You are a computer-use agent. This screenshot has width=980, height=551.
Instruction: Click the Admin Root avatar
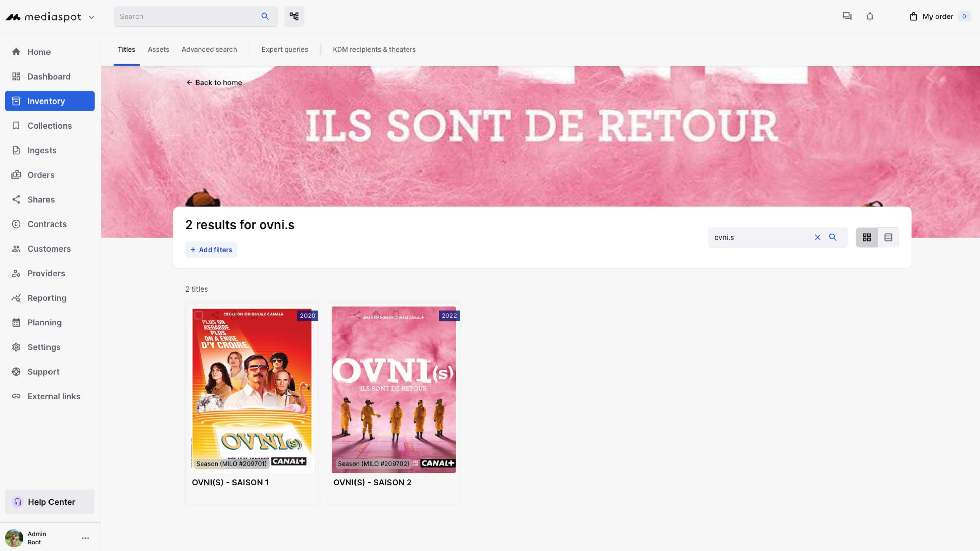tap(14, 538)
